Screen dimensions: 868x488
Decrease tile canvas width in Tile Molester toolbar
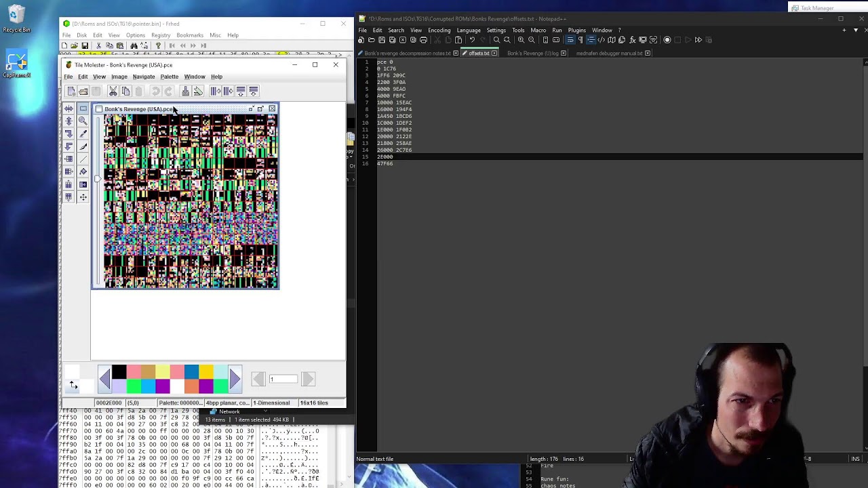pos(216,91)
